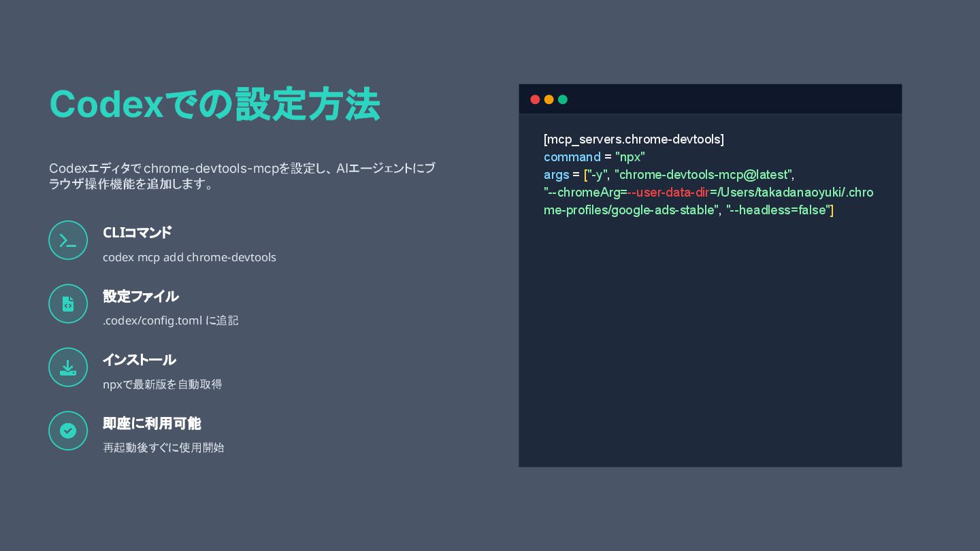
Task: Click the インストール heading
Action: pos(140,360)
